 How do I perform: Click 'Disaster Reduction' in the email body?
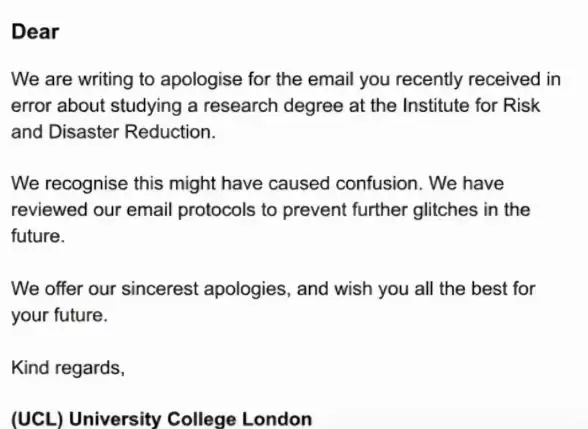click(132, 132)
